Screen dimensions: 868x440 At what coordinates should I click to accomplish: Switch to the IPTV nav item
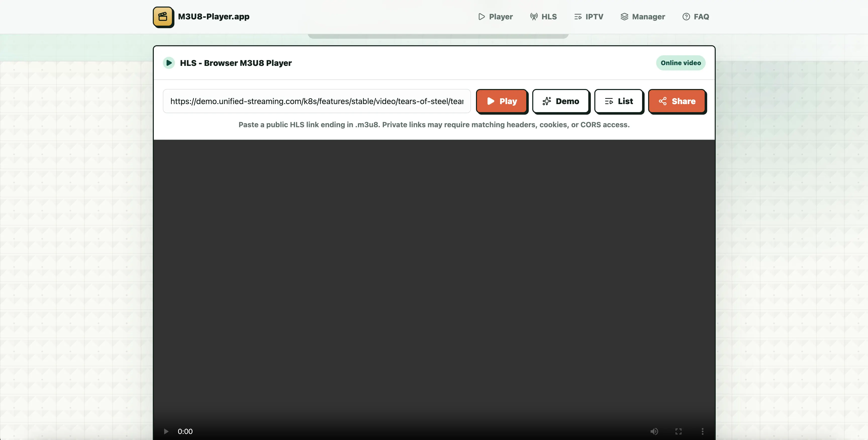(x=589, y=17)
